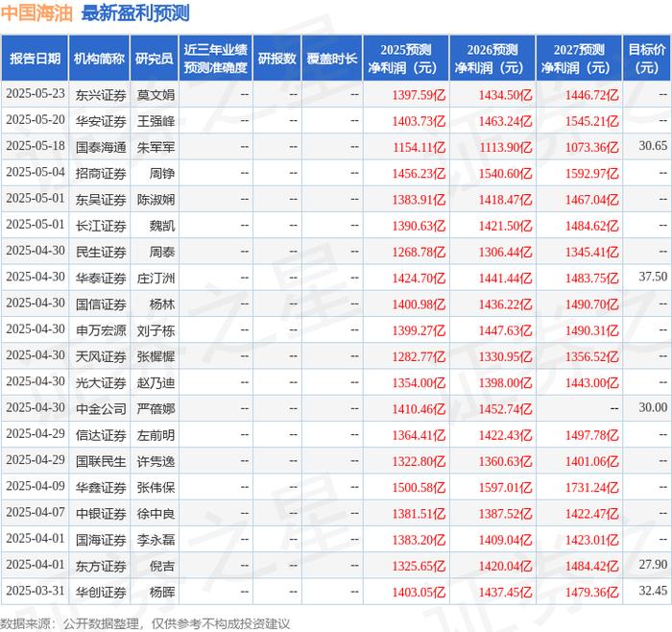Click the 覆盖时长 column header
The image size is (672, 632).
point(332,59)
